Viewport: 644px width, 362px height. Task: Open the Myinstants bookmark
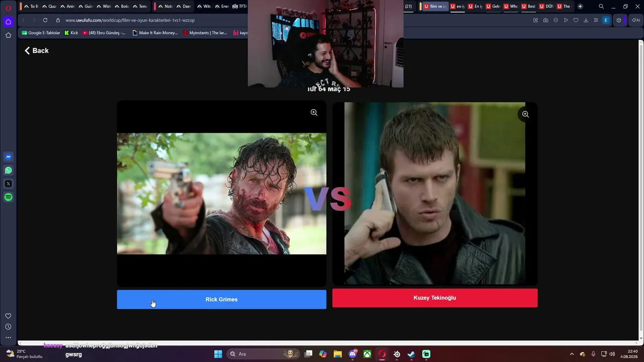click(205, 33)
